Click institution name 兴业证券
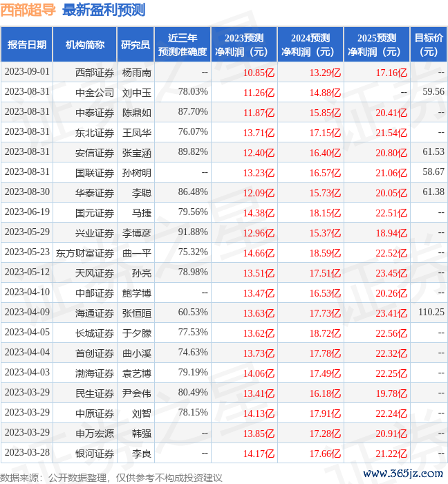The width and height of the screenshot is (448, 484). [95, 234]
